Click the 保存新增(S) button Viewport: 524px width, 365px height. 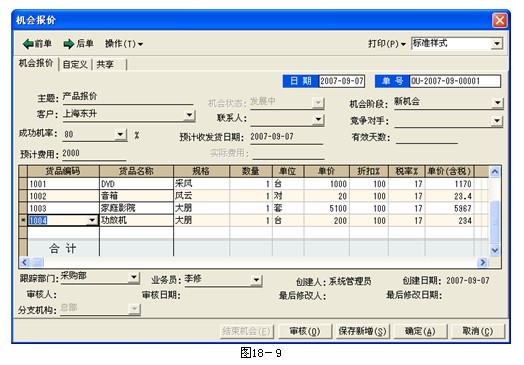[363, 331]
